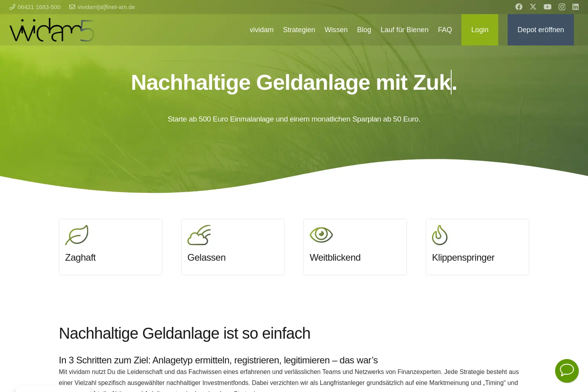This screenshot has width=588, height=392.
Task: Open the Strategien menu item
Action: [299, 30]
